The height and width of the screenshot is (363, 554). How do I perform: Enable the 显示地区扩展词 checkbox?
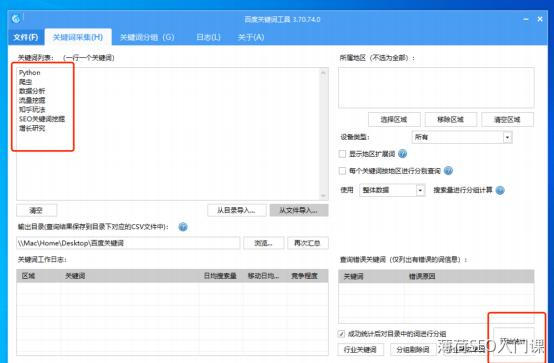(x=342, y=154)
